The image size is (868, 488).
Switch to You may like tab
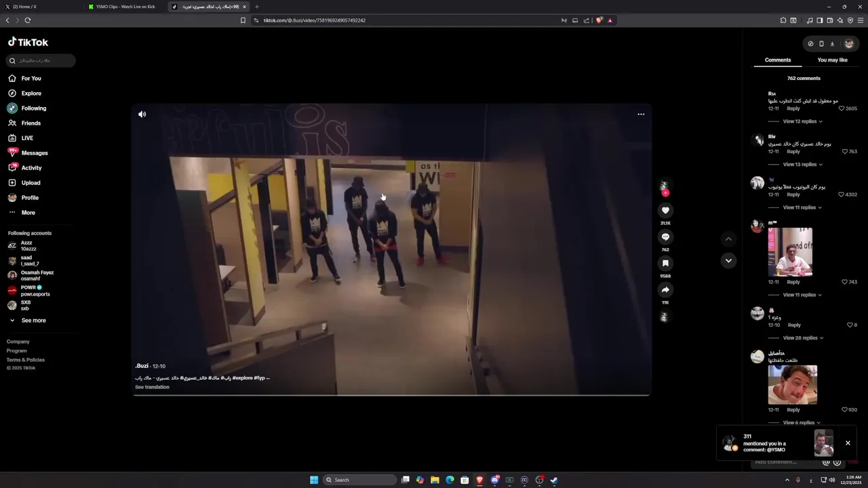coord(832,60)
